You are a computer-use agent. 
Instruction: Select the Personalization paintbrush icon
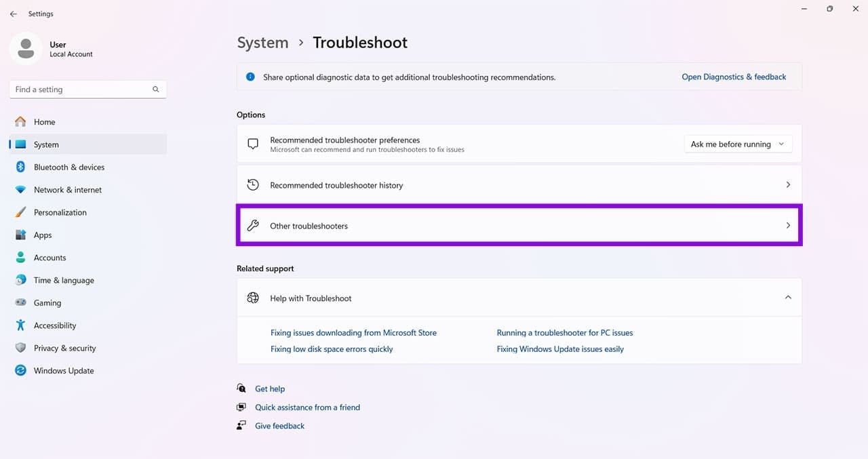(20, 212)
